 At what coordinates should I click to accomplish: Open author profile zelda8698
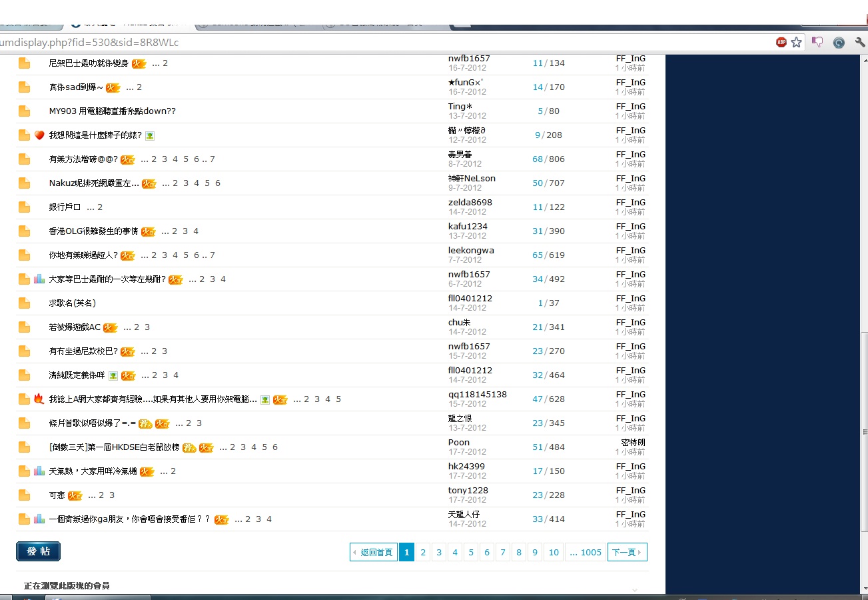pyautogui.click(x=470, y=203)
